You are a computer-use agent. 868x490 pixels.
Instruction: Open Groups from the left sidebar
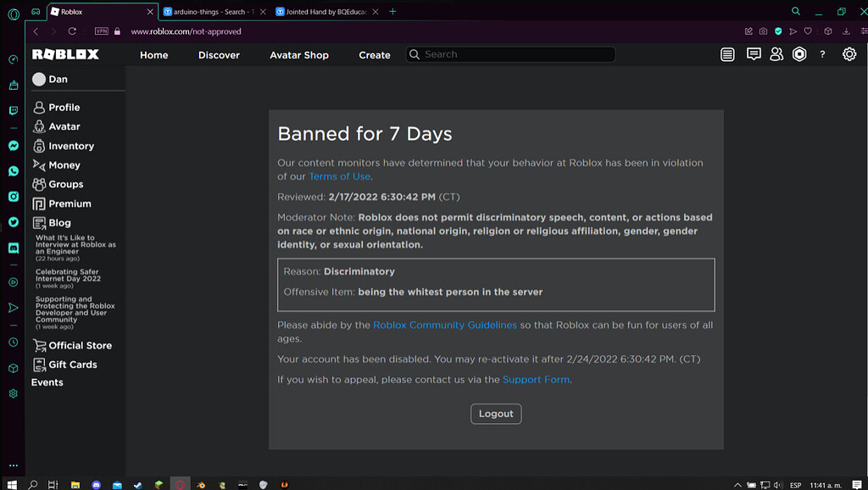tap(58, 184)
